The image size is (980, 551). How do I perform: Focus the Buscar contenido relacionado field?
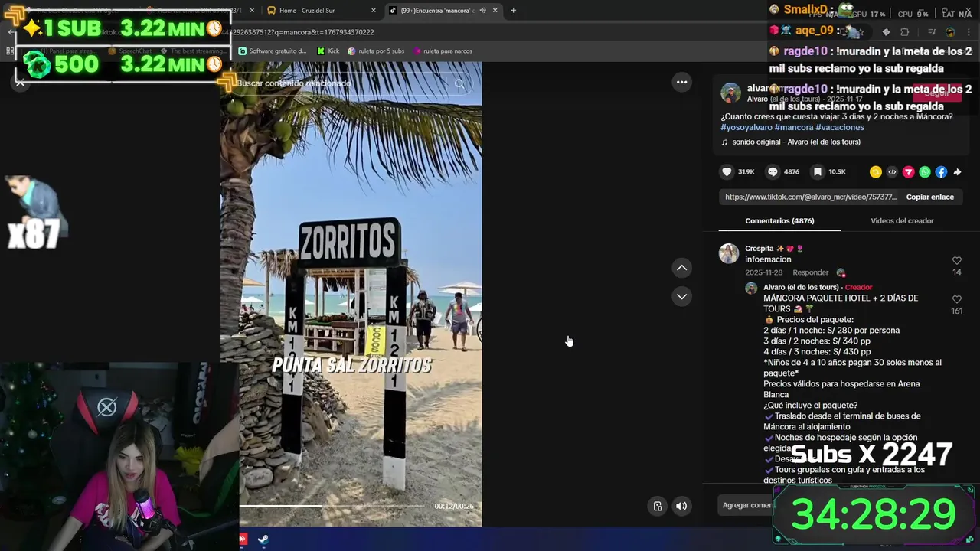(x=343, y=83)
